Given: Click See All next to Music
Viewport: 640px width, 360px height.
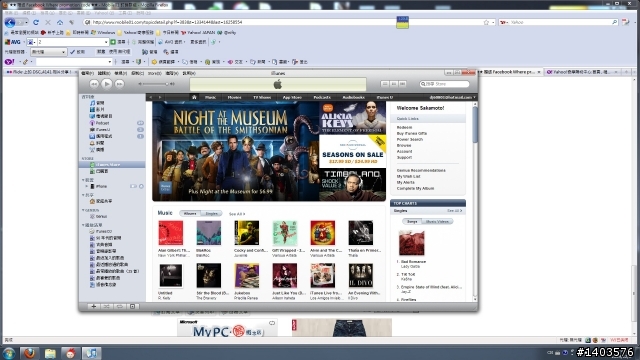Looking at the screenshot, I should (237, 214).
